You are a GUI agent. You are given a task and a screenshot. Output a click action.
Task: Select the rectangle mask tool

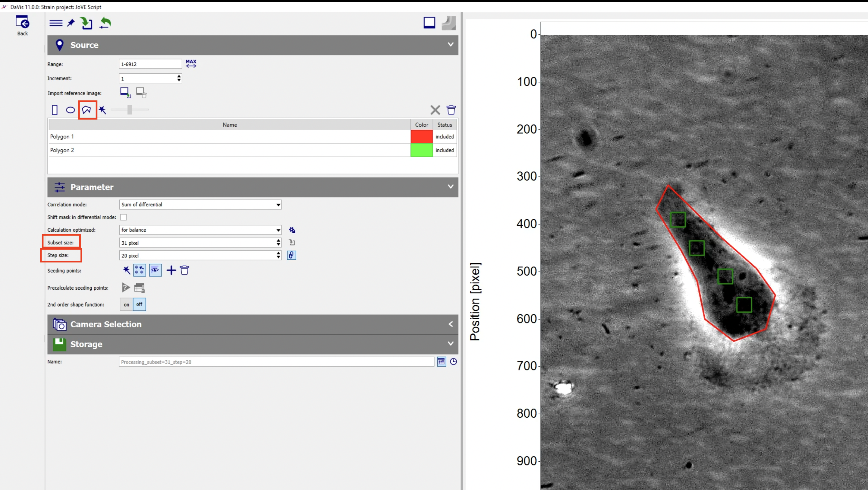coord(55,110)
